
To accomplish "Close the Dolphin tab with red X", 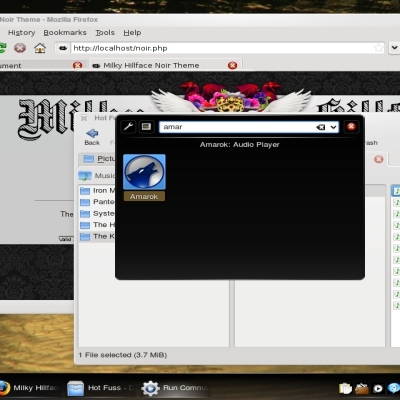I will (378, 159).
